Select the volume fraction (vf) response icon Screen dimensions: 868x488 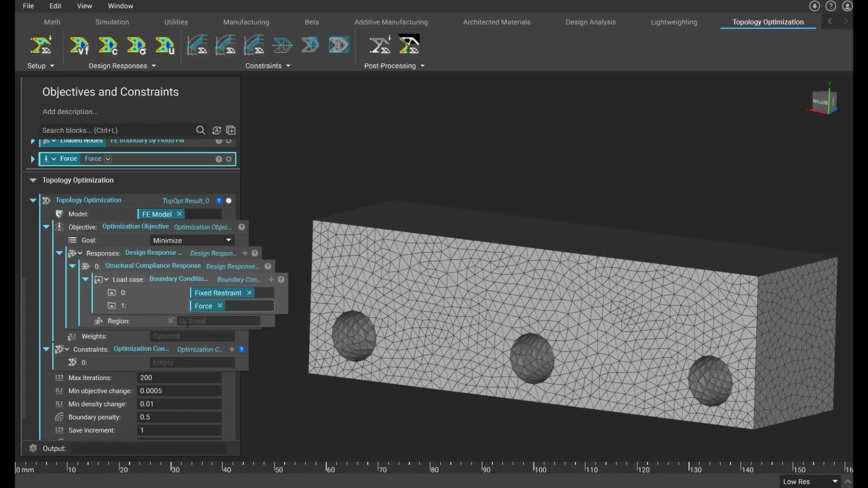pos(79,45)
